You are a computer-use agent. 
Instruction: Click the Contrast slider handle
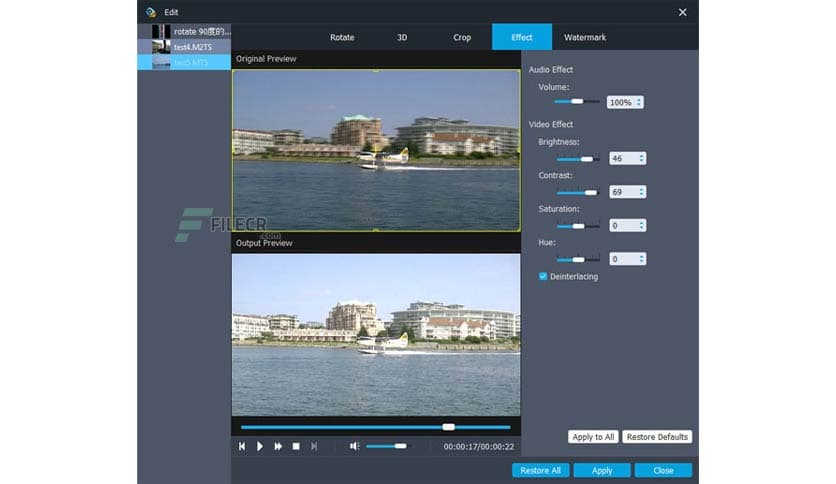click(x=591, y=192)
